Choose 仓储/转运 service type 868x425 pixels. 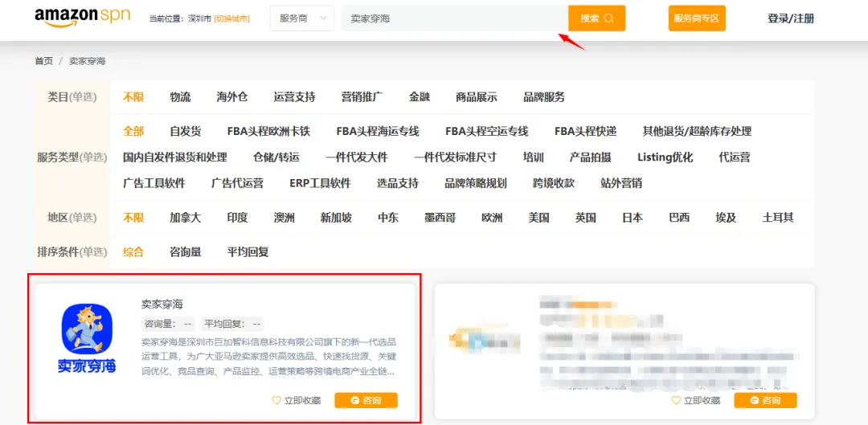click(x=276, y=157)
